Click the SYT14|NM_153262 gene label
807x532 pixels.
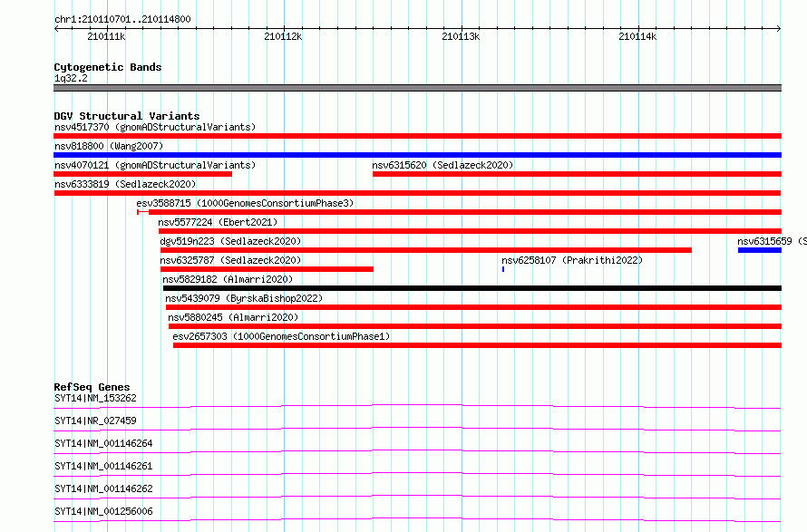point(95,398)
